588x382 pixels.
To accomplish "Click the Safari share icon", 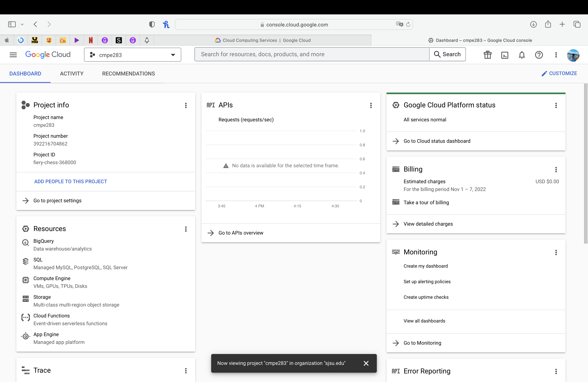I will click(x=548, y=24).
